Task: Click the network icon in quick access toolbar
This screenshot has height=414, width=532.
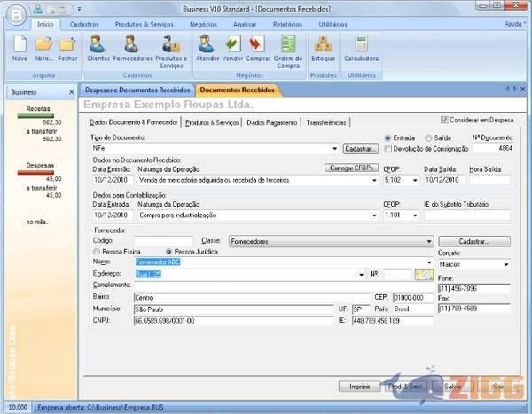Action: pos(37,10)
